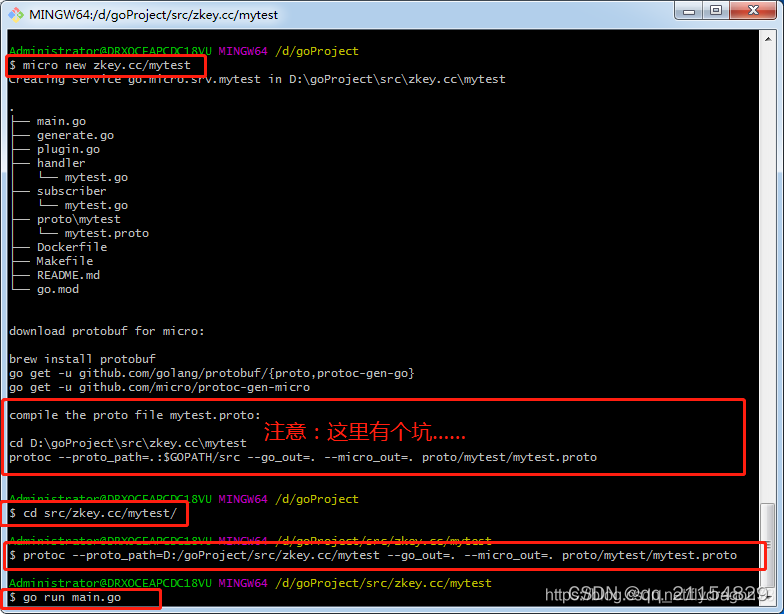Image resolution: width=784 pixels, height=614 pixels.
Task: Click 'Dockerfile' in the tree output
Action: click(72, 247)
